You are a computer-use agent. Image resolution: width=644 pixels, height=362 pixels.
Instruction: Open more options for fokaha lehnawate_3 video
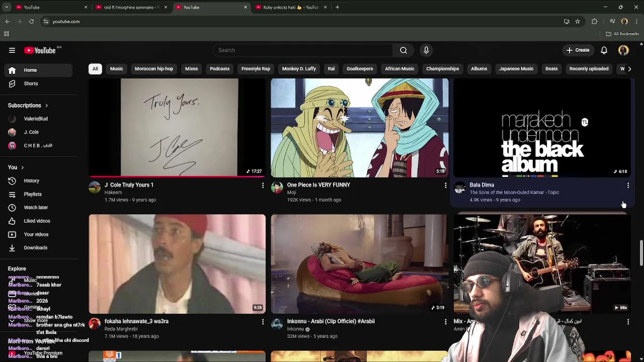(x=263, y=322)
